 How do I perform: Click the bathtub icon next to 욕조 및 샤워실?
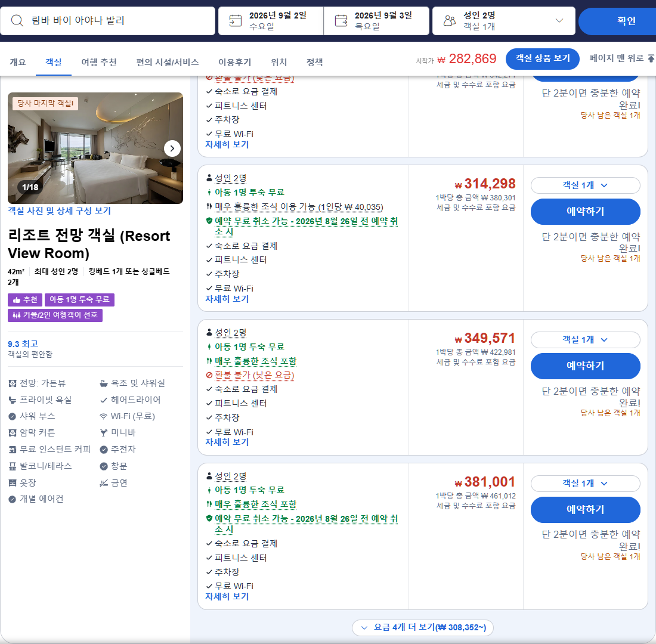pyautogui.click(x=103, y=383)
